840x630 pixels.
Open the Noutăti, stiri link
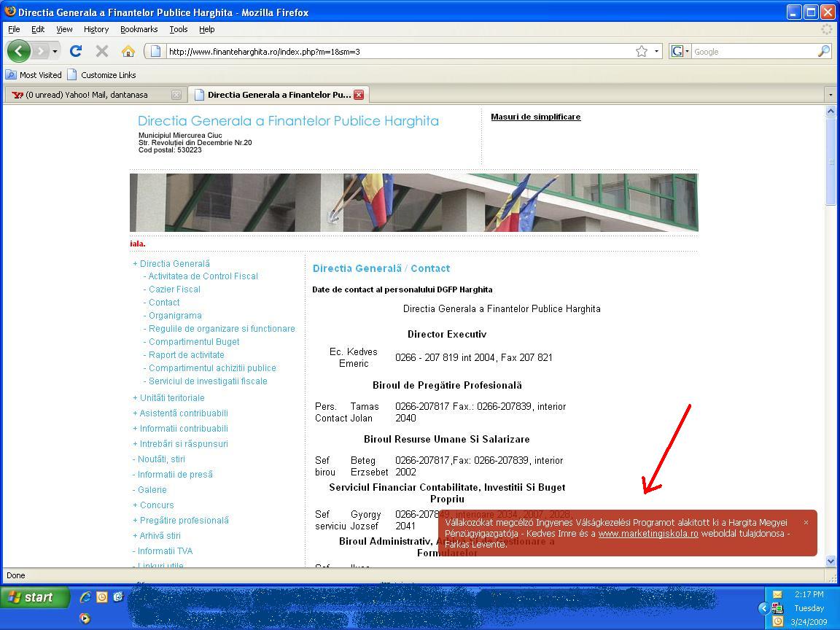[x=158, y=459]
